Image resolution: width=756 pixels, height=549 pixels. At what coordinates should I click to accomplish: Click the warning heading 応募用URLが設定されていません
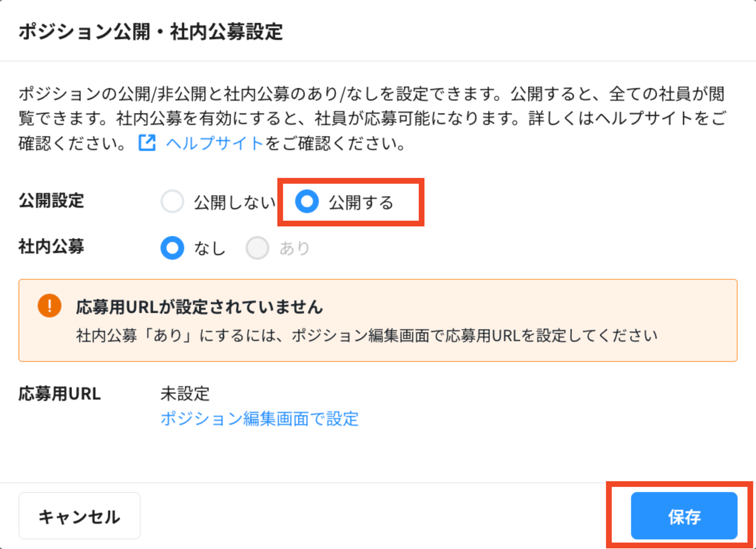click(x=199, y=307)
